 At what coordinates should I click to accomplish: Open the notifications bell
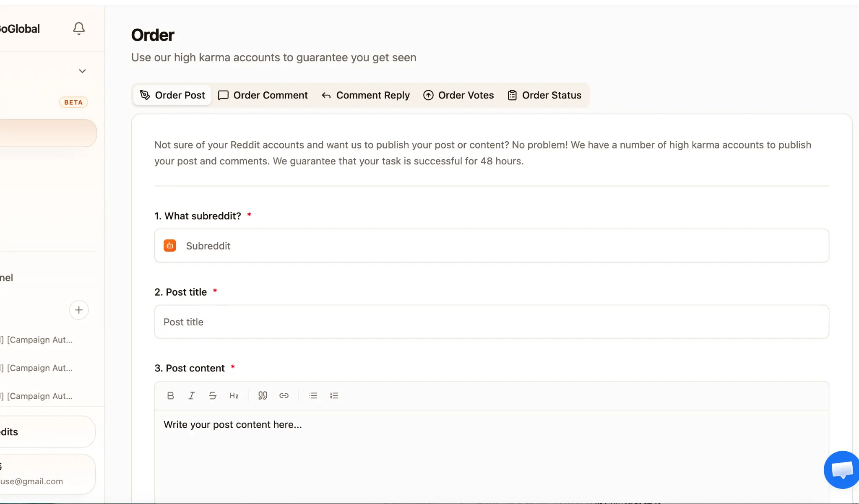[79, 29]
